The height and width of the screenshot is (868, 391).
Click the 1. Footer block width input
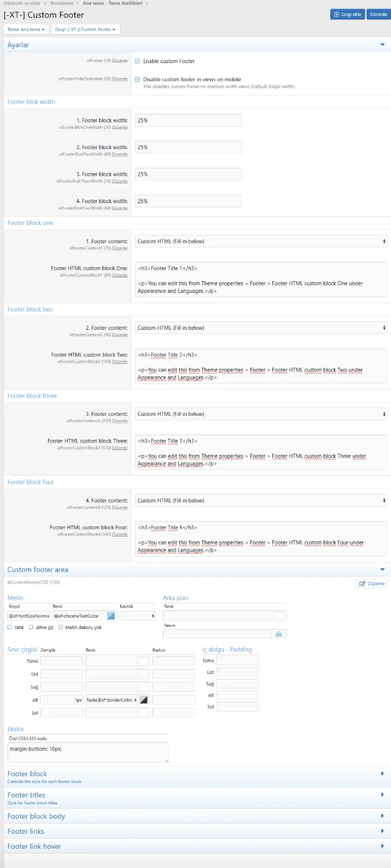click(x=189, y=121)
